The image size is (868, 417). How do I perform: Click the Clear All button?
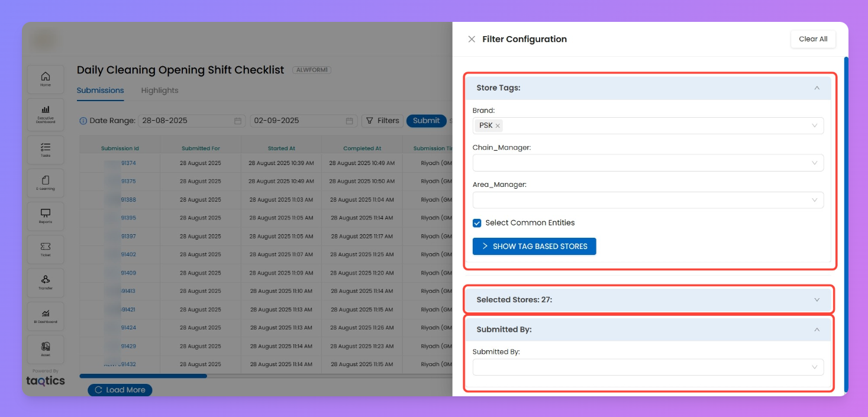pyautogui.click(x=813, y=39)
